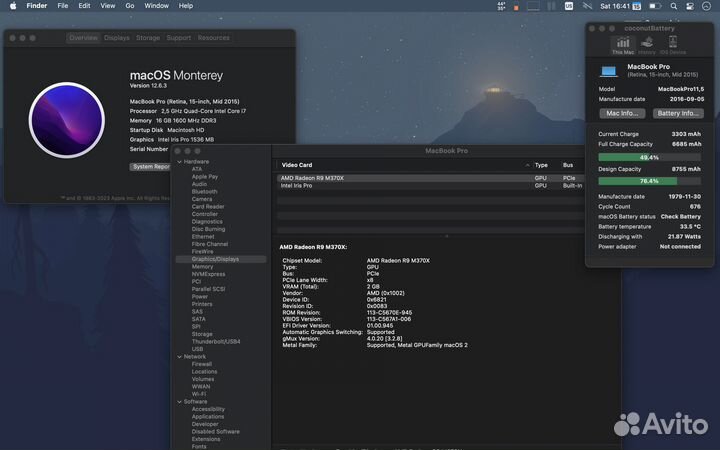Select NVMExpress in the sidebar

click(208, 274)
